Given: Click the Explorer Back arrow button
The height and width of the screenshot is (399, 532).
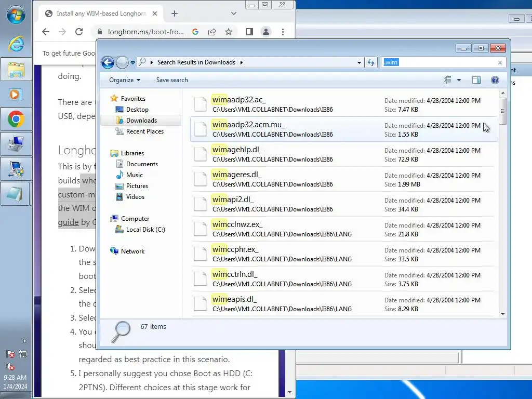Looking at the screenshot, I should pos(108,62).
